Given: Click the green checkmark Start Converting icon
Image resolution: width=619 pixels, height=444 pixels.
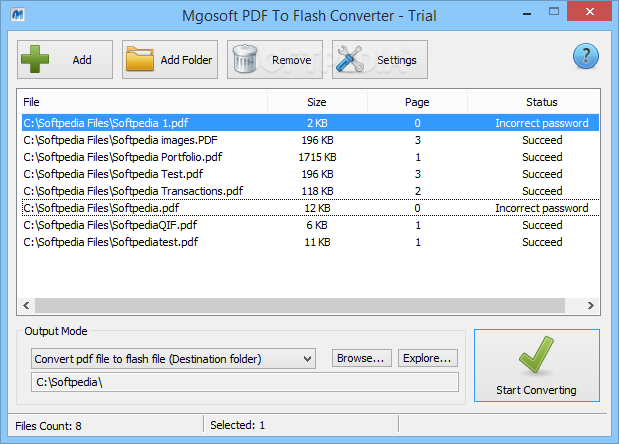Looking at the screenshot, I should (x=536, y=355).
